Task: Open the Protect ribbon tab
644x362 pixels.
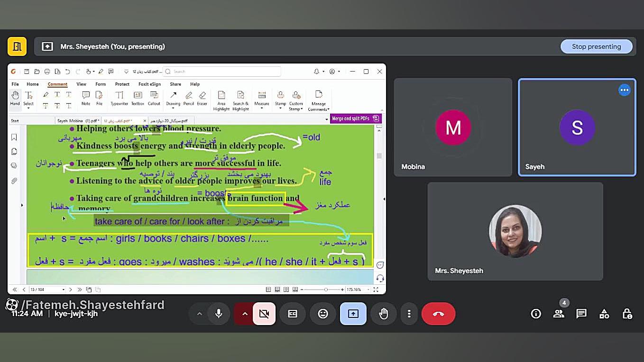Action: click(122, 84)
